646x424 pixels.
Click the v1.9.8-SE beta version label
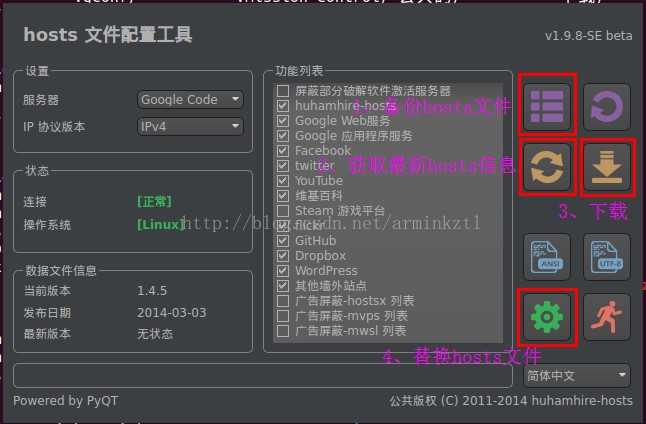coord(589,36)
